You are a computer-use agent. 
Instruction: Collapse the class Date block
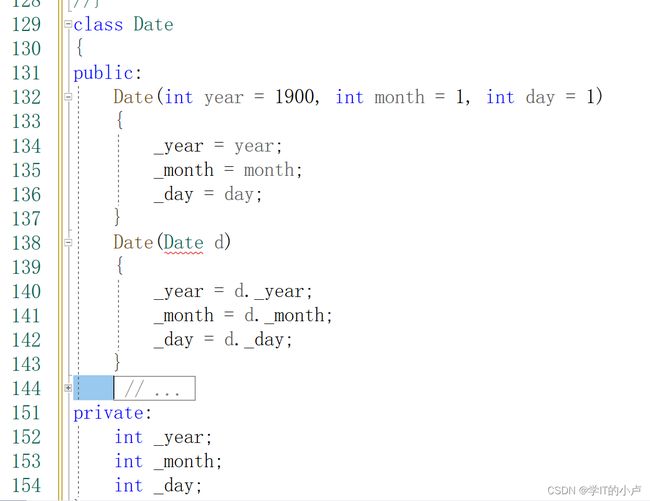(68, 24)
